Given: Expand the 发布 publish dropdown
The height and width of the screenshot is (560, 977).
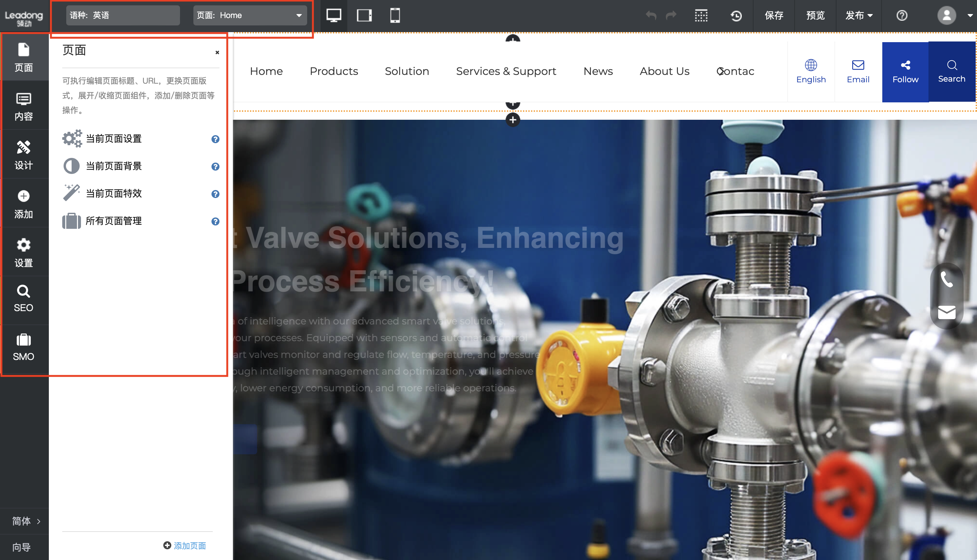Looking at the screenshot, I should pyautogui.click(x=859, y=15).
